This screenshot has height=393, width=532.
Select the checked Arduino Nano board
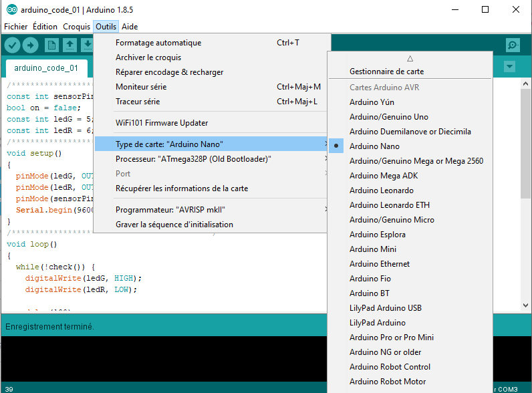click(410, 146)
